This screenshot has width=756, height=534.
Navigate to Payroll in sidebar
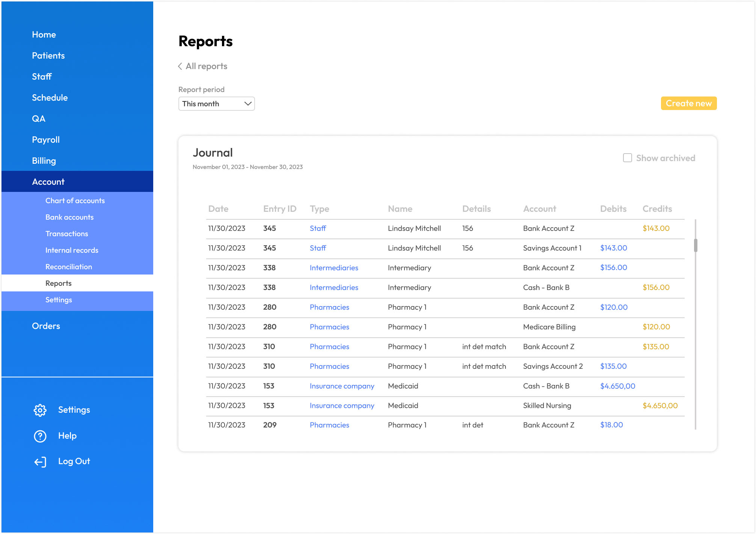pyautogui.click(x=45, y=140)
